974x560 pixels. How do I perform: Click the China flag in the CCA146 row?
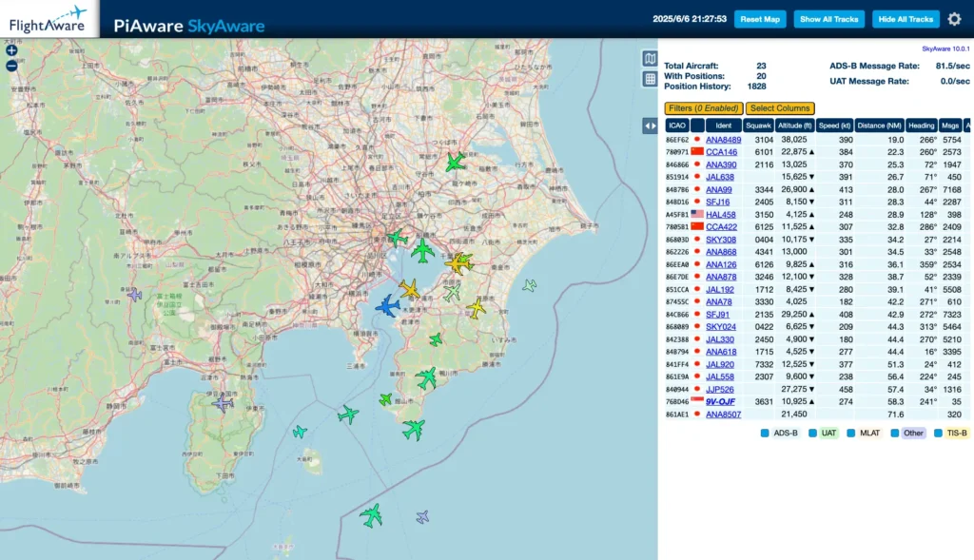point(697,151)
